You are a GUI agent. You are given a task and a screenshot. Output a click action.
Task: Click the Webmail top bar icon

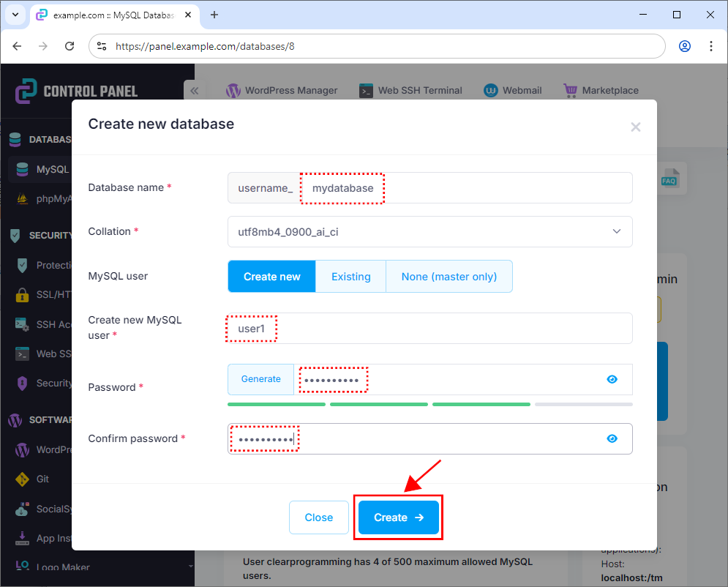coord(491,91)
